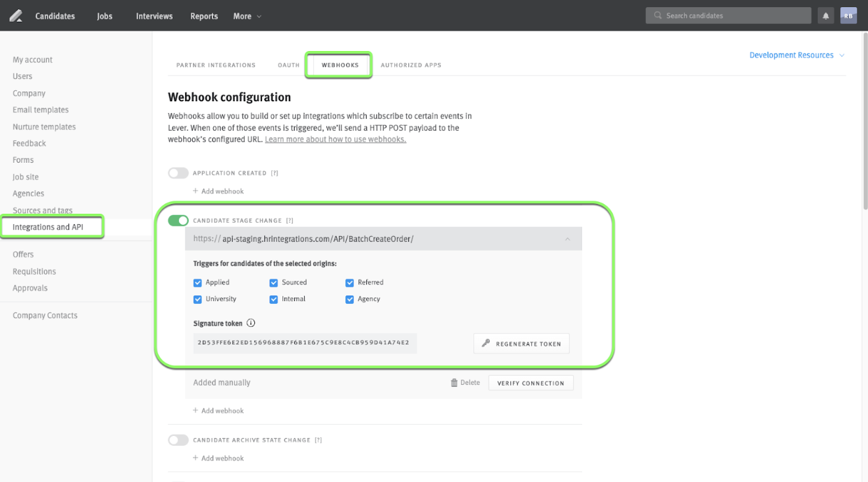Open the Reports section from the top menu
Viewport: 868px width, 482px height.
pyautogui.click(x=203, y=15)
